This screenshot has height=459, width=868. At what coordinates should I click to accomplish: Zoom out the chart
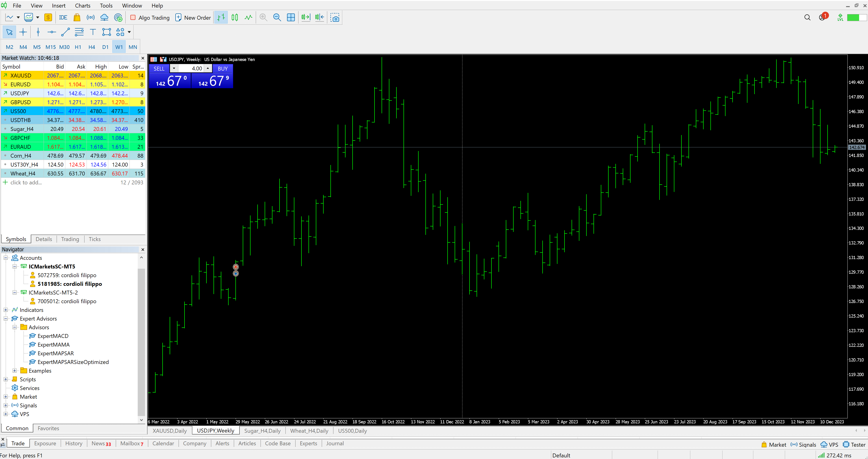pyautogui.click(x=277, y=18)
